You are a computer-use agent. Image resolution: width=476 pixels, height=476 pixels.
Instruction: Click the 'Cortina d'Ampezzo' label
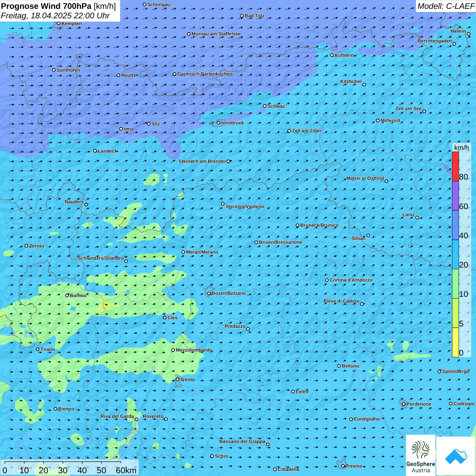pyautogui.click(x=351, y=280)
